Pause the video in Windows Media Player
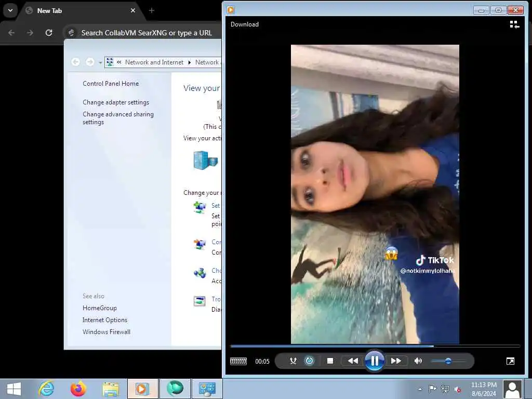 click(x=374, y=361)
